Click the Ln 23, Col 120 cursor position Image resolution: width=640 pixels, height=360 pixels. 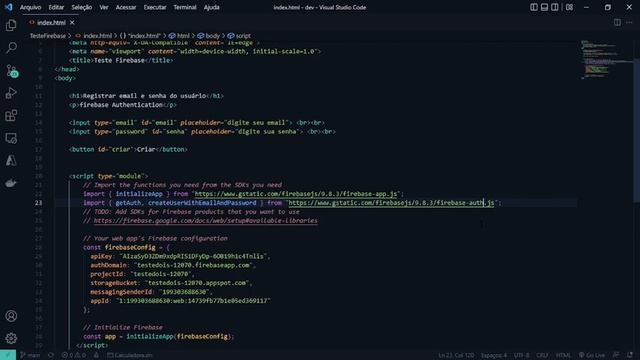pyautogui.click(x=456, y=355)
